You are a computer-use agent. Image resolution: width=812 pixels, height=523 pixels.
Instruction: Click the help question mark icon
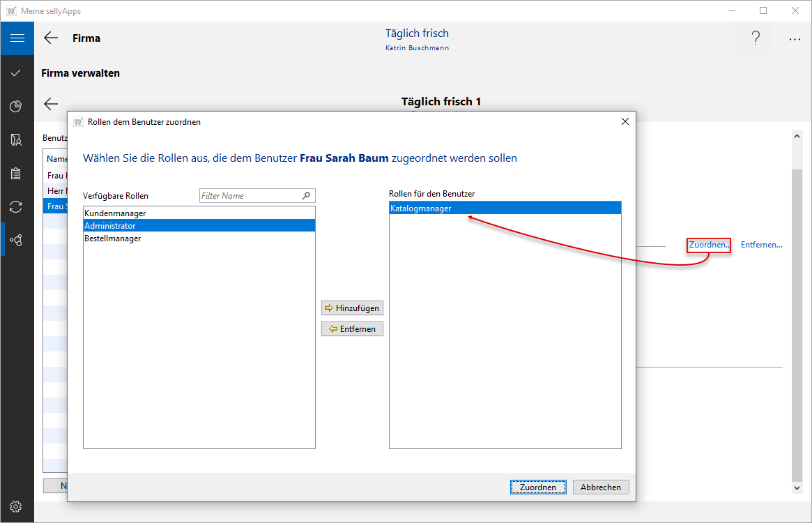[x=756, y=38]
